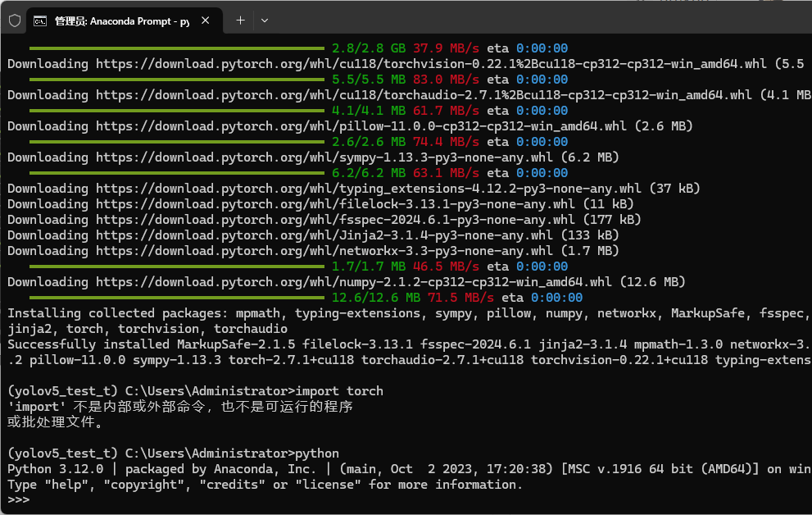Click the fsspec-2024.6.1 download line

tap(324, 220)
